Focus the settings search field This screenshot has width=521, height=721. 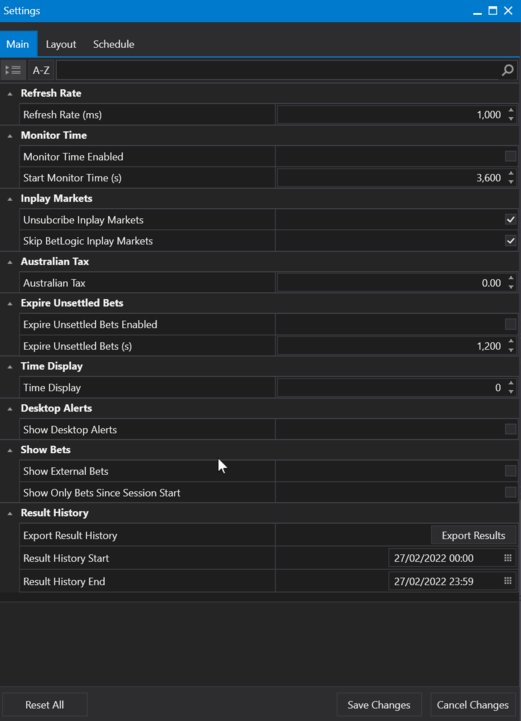[x=277, y=70]
